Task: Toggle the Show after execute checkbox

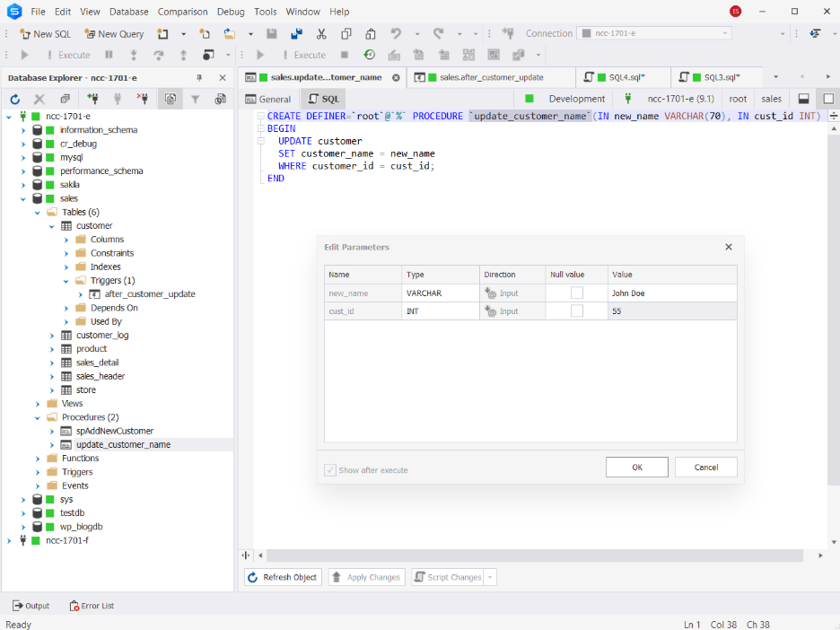Action: click(330, 470)
